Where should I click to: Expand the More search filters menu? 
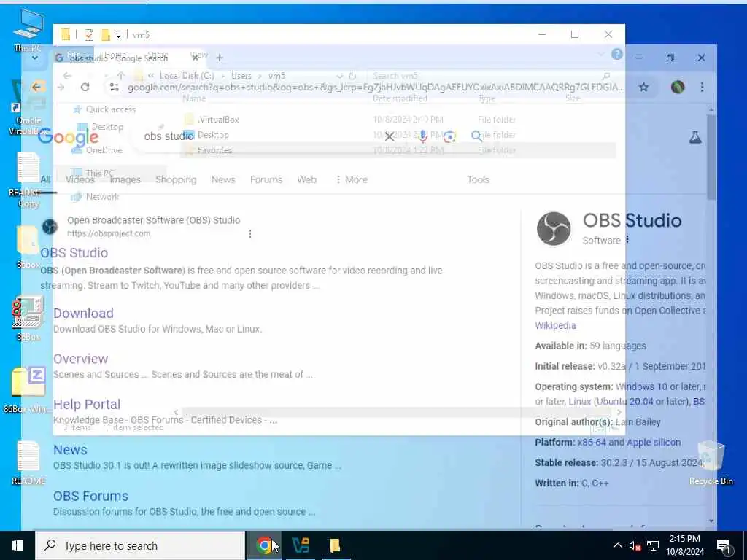(x=352, y=179)
